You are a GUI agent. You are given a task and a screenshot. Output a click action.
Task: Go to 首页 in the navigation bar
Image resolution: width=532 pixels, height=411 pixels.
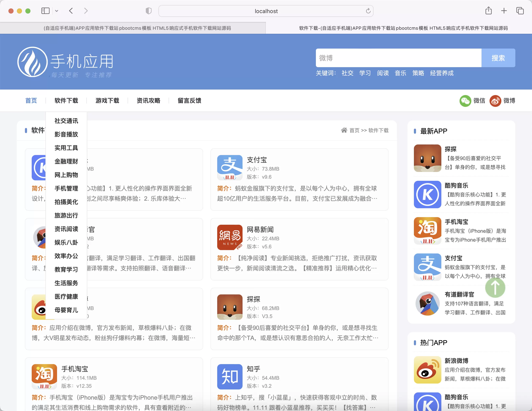tap(31, 101)
